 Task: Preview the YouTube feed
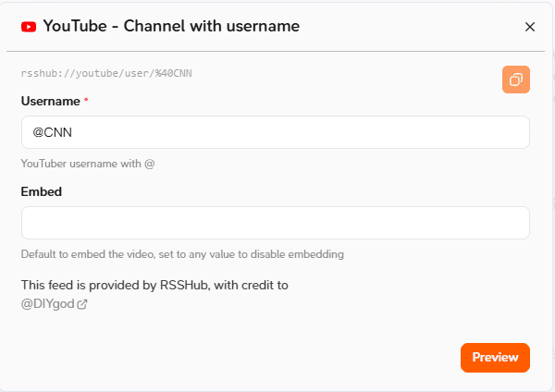pos(495,357)
